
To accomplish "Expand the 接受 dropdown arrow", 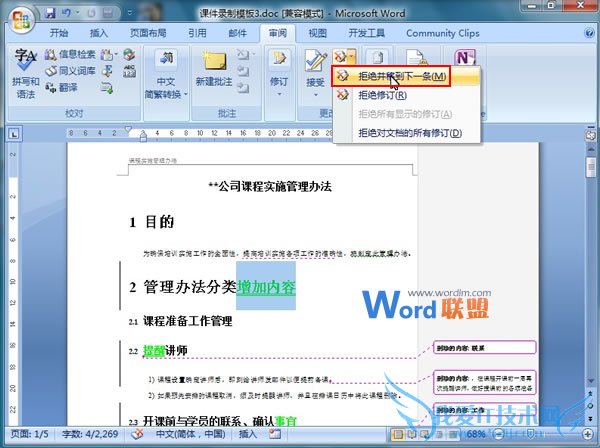I will [x=316, y=94].
